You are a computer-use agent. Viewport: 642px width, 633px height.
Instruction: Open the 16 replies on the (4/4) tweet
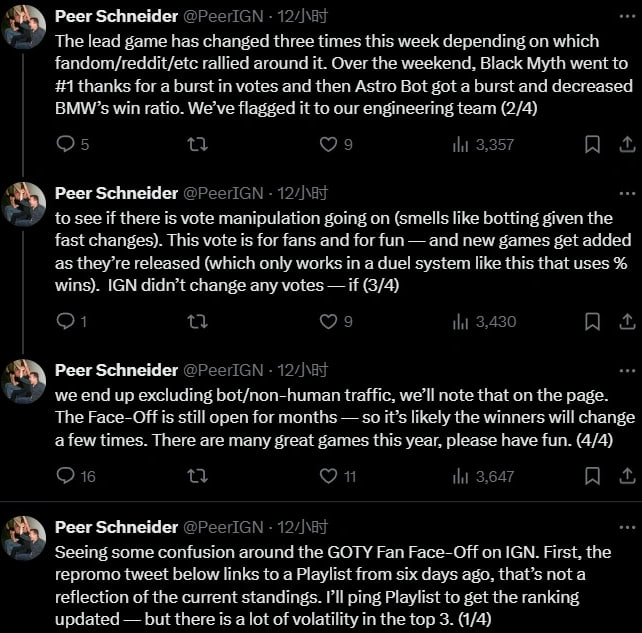pos(75,476)
